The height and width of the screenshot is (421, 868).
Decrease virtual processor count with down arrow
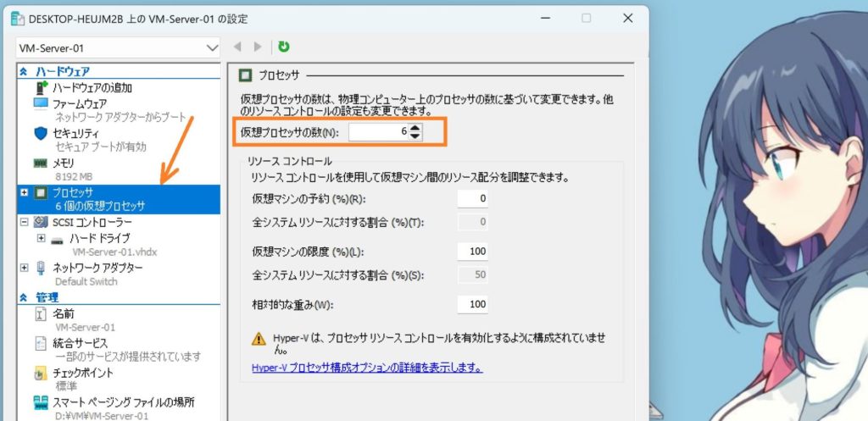click(415, 136)
